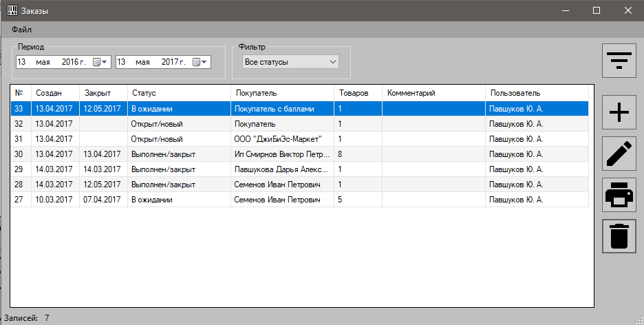
Task: Click В ожидании status in order 27
Action: point(151,200)
